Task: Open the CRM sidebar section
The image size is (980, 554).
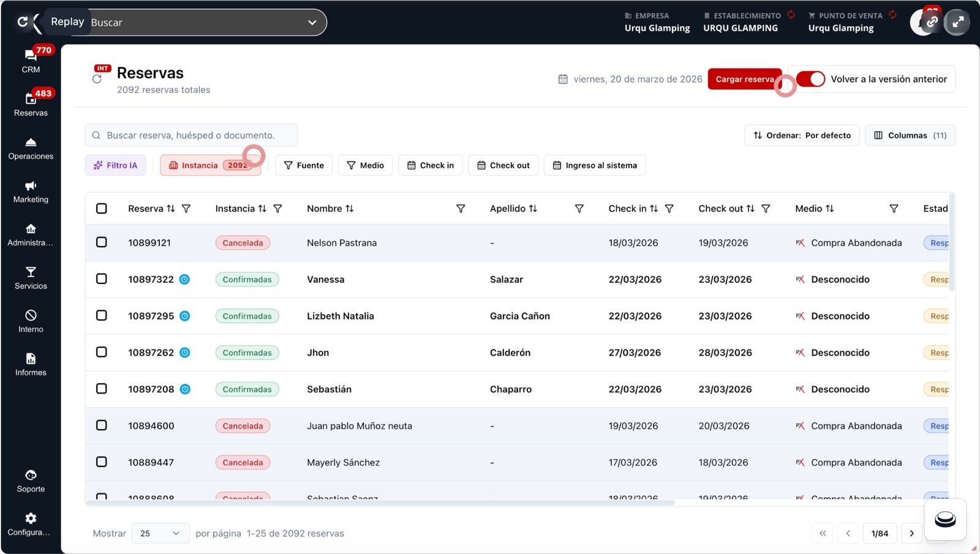Action: point(31,62)
